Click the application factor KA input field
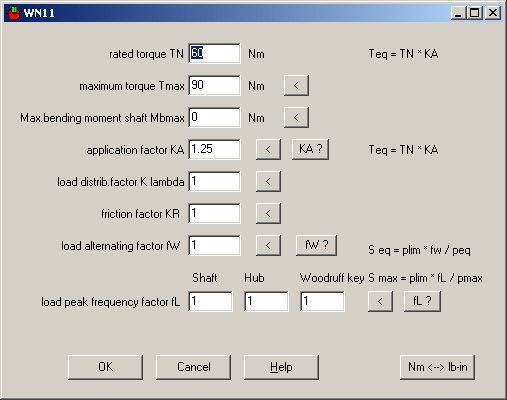507x400 pixels. [214, 149]
